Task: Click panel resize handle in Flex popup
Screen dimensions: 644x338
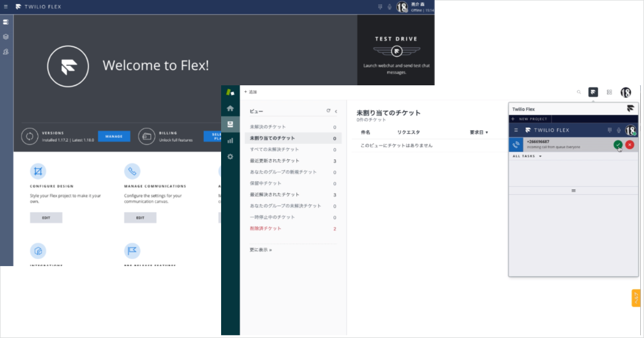Action: (573, 190)
